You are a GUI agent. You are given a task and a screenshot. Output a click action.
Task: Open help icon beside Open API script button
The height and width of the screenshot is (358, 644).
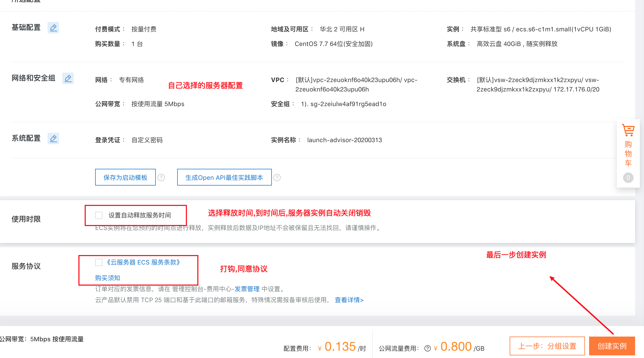[277, 178]
